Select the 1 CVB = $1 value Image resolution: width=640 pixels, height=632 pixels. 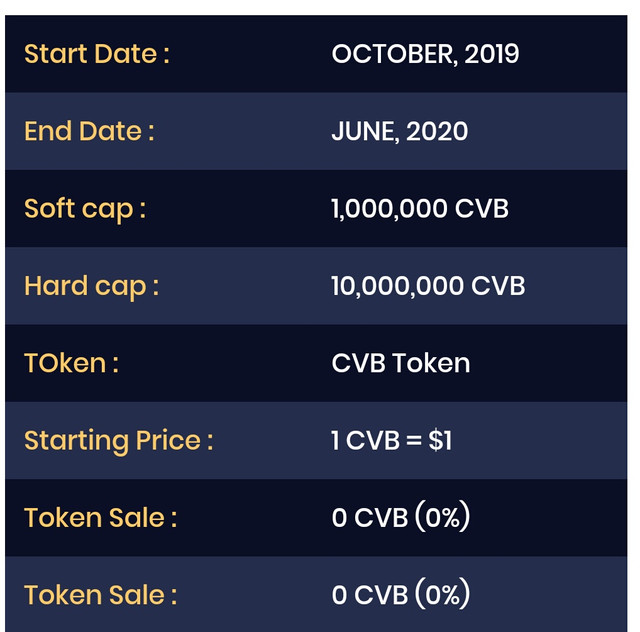pyautogui.click(x=391, y=441)
